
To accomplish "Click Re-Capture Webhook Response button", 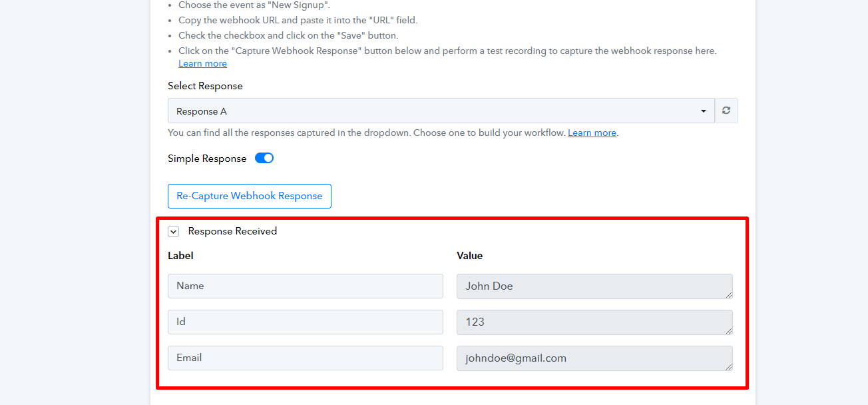I will 250,196.
